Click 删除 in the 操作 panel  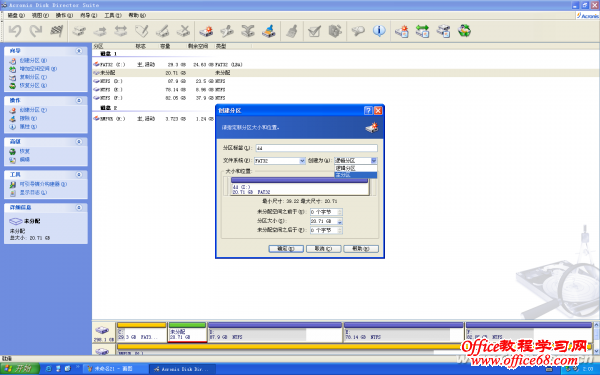[28, 119]
